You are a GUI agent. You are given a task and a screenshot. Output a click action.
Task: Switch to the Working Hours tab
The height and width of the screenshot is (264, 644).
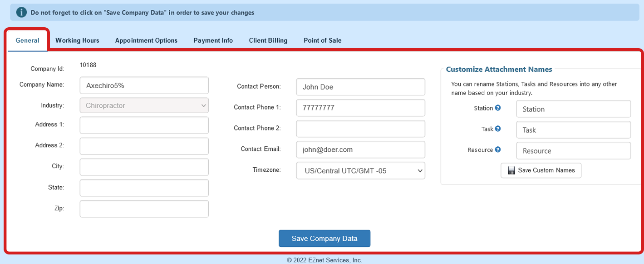point(77,40)
